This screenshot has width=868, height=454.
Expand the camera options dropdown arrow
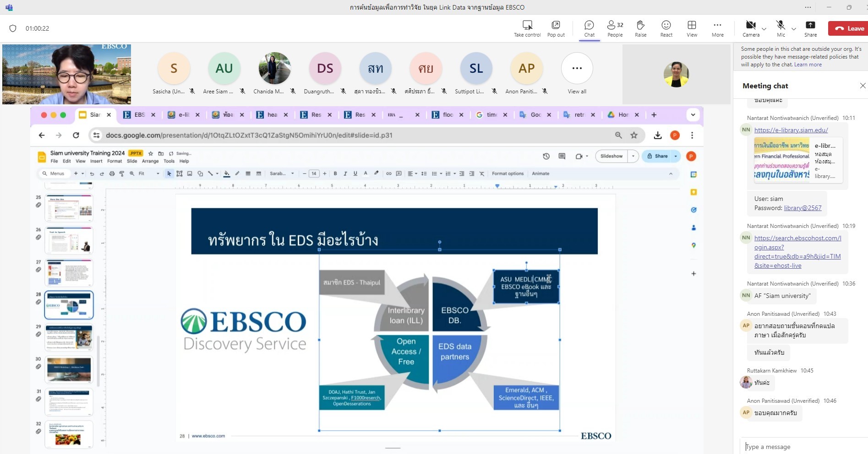click(764, 29)
